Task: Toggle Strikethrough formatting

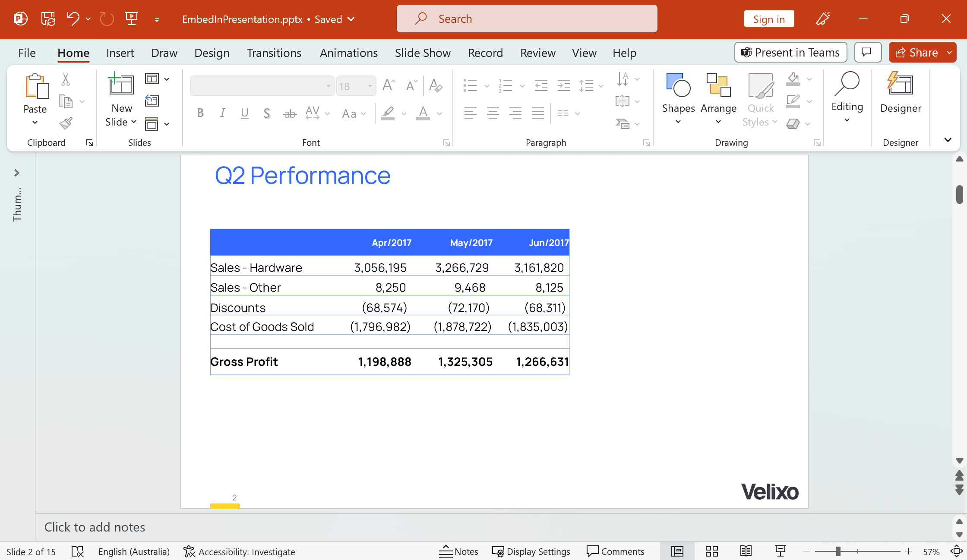Action: [x=290, y=113]
